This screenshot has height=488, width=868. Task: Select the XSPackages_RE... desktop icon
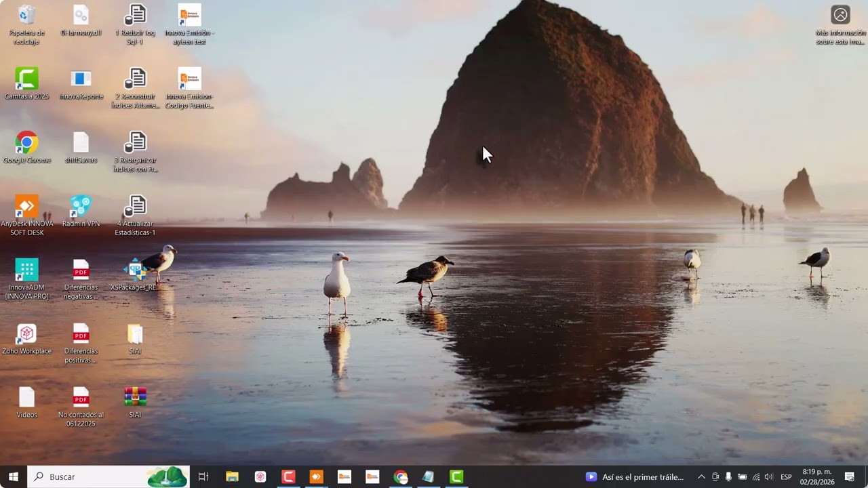coord(136,275)
